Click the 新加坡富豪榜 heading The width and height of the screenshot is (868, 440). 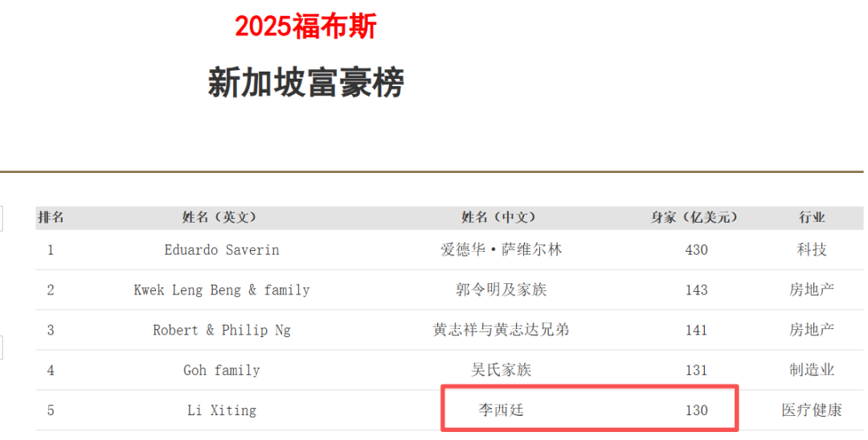point(305,83)
